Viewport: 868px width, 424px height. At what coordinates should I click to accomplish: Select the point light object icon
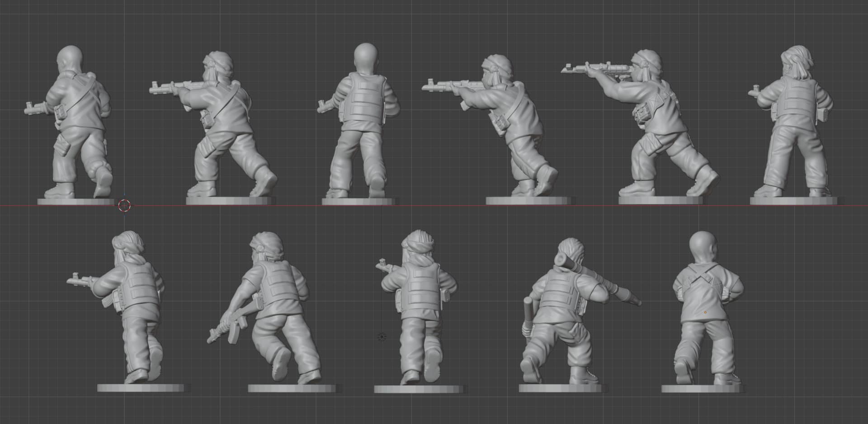click(382, 337)
